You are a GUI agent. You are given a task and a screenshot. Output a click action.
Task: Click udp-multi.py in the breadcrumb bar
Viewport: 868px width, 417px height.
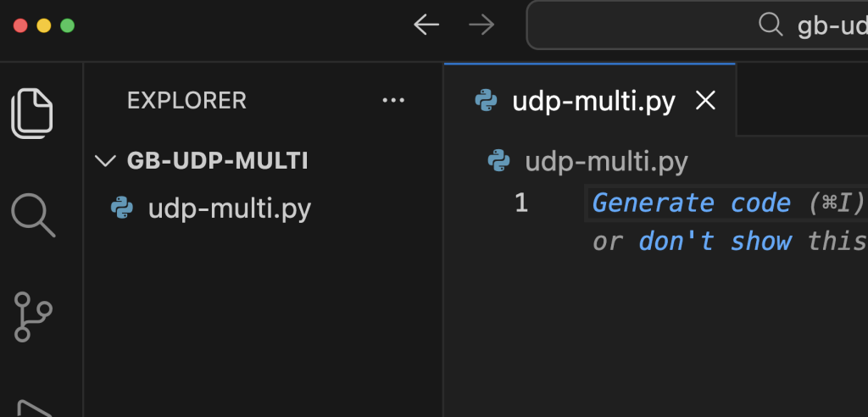(606, 161)
